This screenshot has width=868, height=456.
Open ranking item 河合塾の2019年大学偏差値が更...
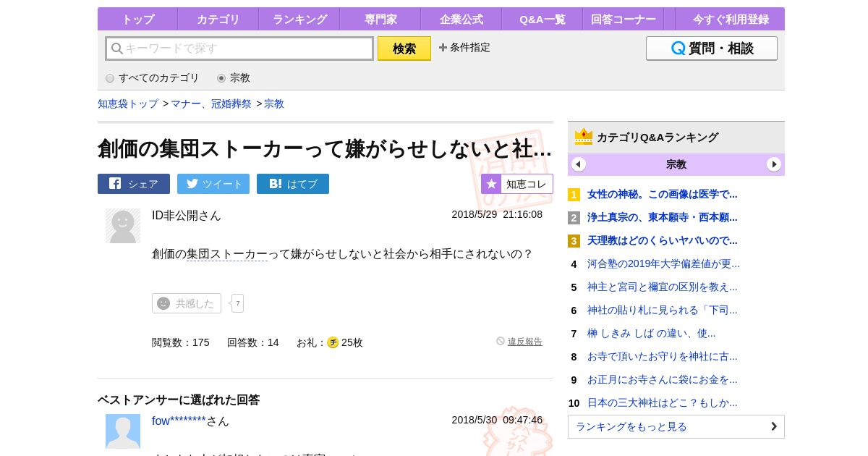point(663,263)
